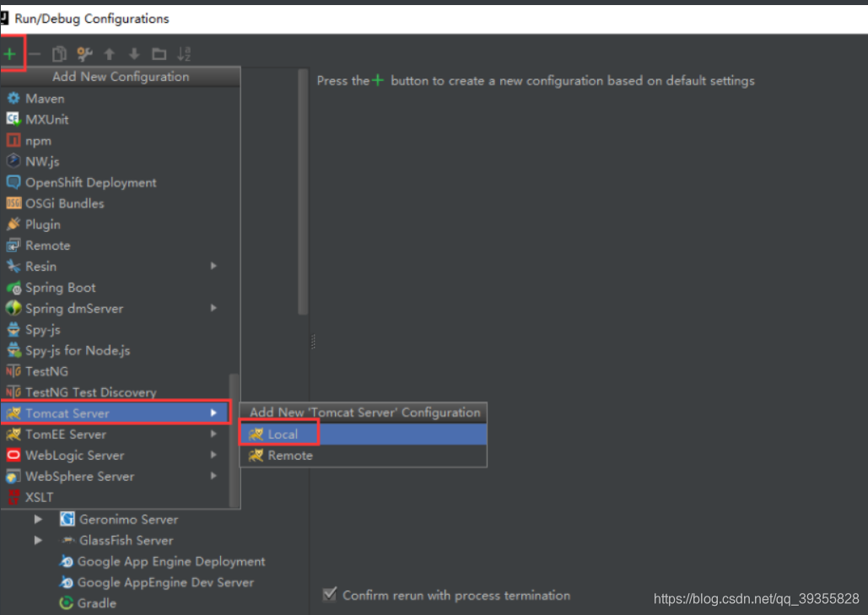Toggle Confirm rerun with process termination checkbox
Viewport: 868px width, 615px height.
click(x=329, y=595)
